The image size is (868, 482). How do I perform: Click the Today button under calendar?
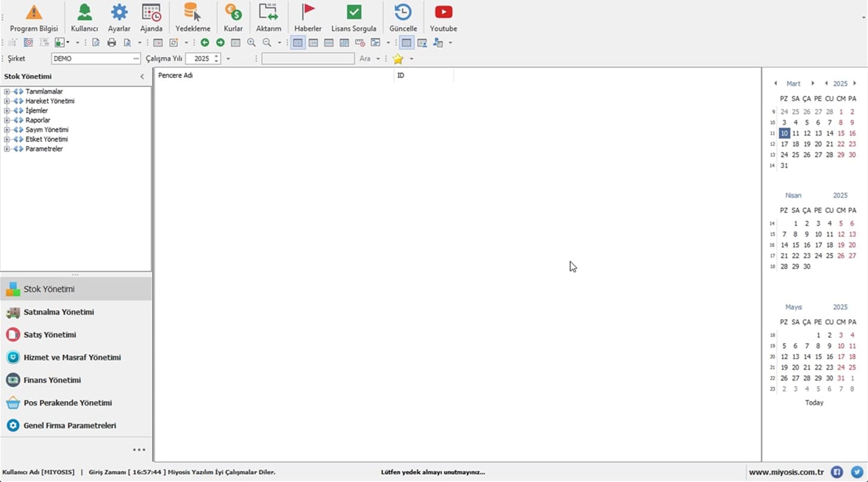tap(814, 403)
